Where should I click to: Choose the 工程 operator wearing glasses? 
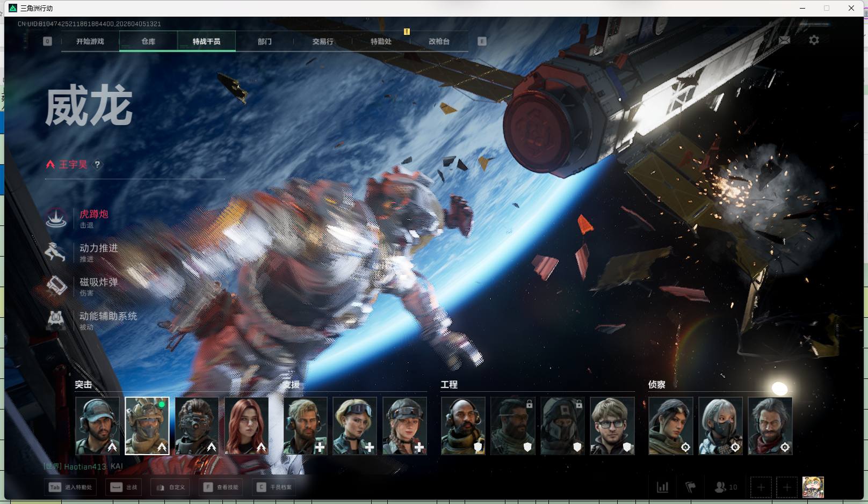612,426
